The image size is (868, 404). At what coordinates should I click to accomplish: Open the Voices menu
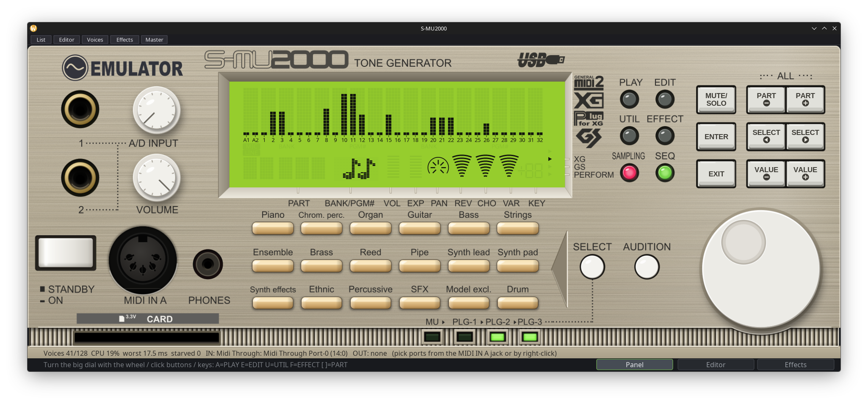95,40
